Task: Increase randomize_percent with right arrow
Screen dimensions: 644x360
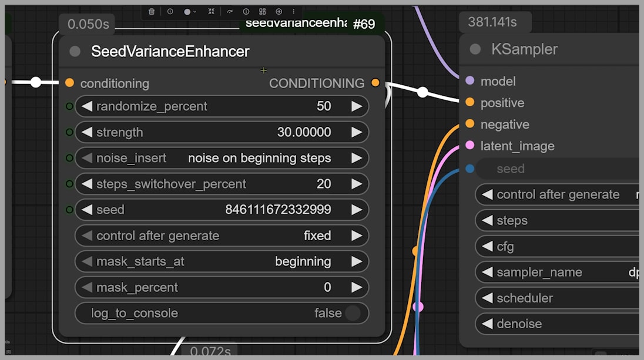Action: click(357, 106)
